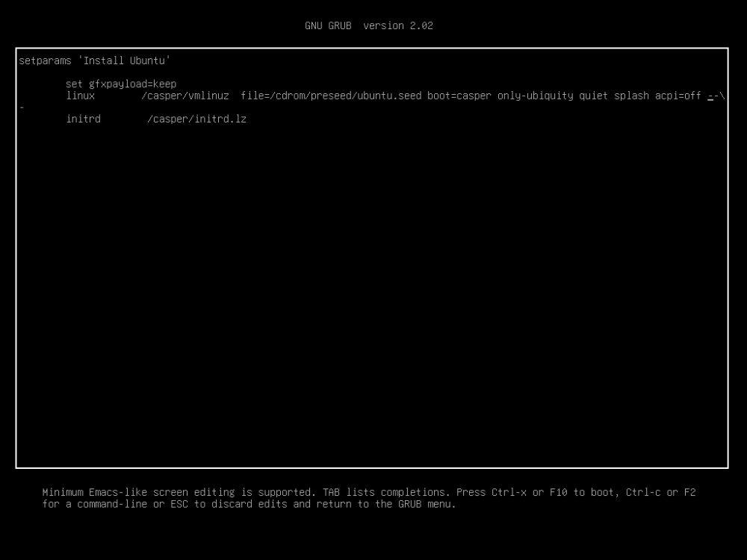Click the 'linux' command word
Image resolution: width=747 pixels, height=560 pixels.
[81, 96]
